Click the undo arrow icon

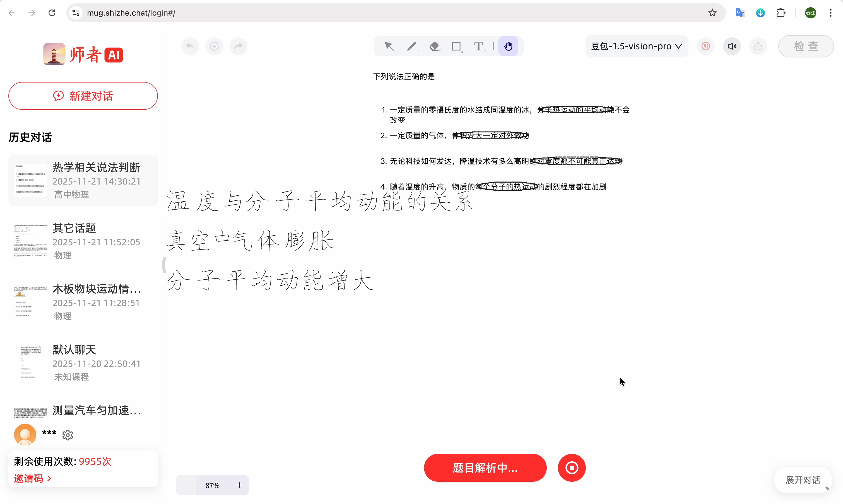click(x=190, y=46)
